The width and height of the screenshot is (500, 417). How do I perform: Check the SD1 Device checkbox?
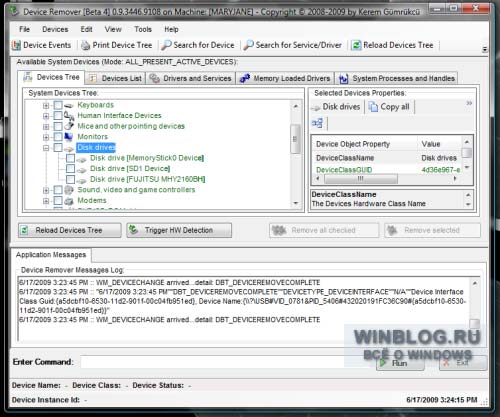tap(70, 169)
